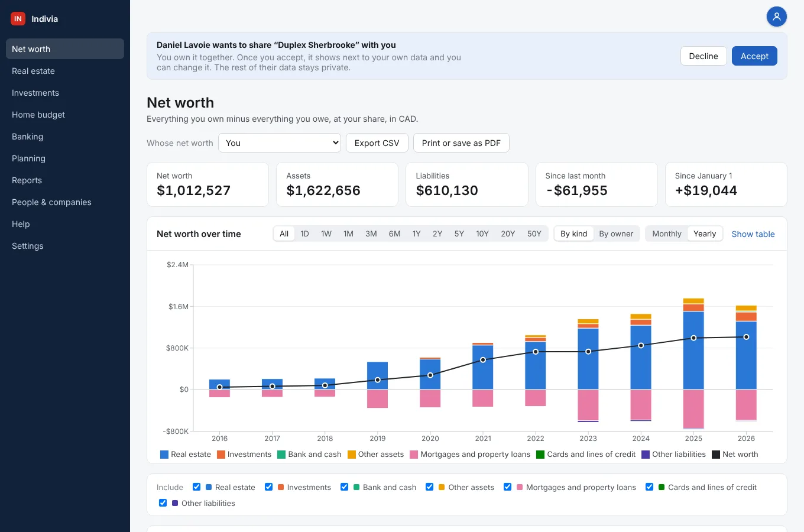This screenshot has width=804, height=532.
Task: Toggle the Other assets include checkbox
Action: pyautogui.click(x=429, y=487)
